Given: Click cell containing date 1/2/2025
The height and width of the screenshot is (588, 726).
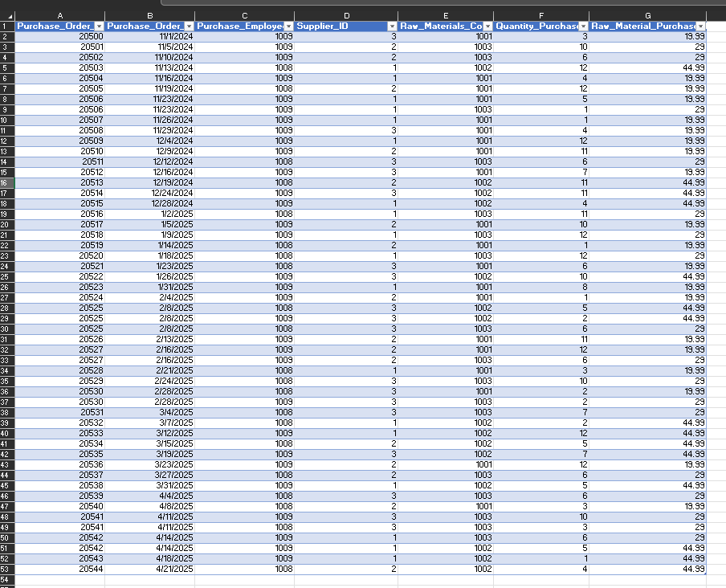Looking at the screenshot, I should pyautogui.click(x=150, y=214).
